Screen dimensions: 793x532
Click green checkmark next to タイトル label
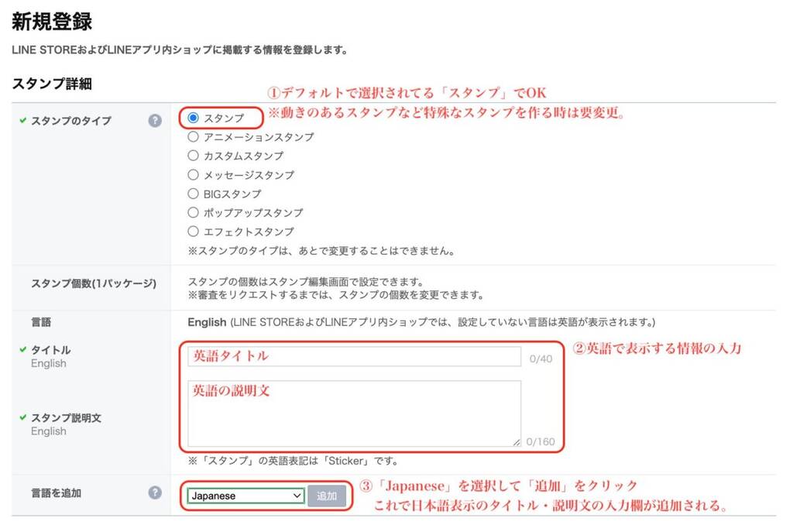22,349
